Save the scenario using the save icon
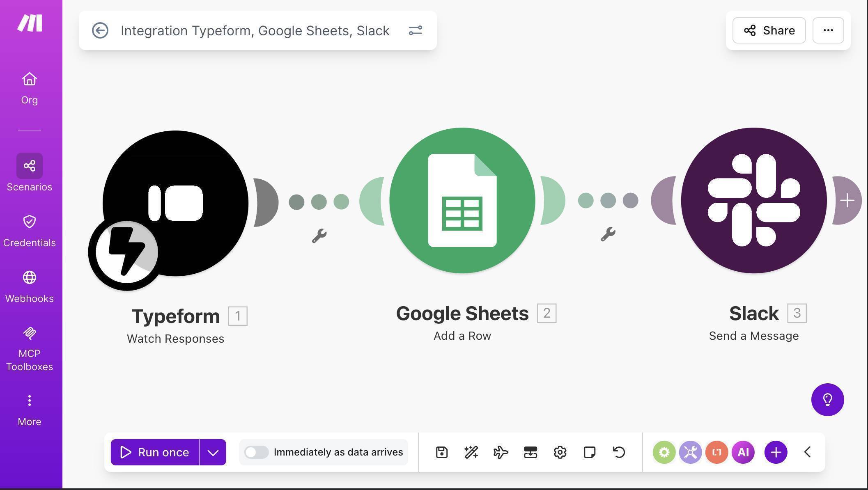Viewport: 868px width, 490px height. 442,452
